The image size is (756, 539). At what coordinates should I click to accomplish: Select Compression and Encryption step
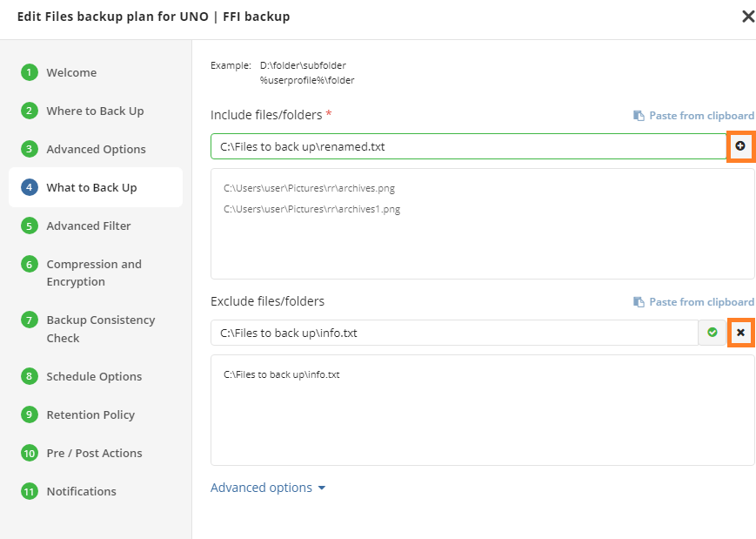pos(94,273)
